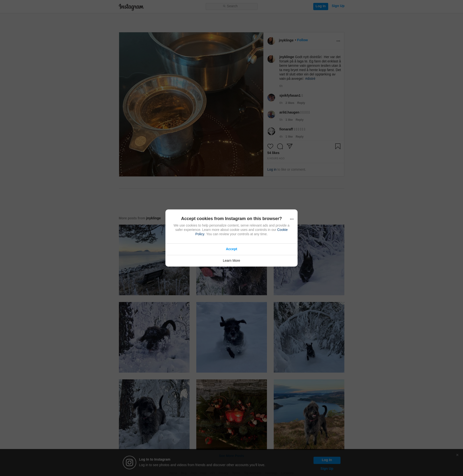The height and width of the screenshot is (476, 463).
Task: Follow the jnyklinge account
Action: point(302,40)
